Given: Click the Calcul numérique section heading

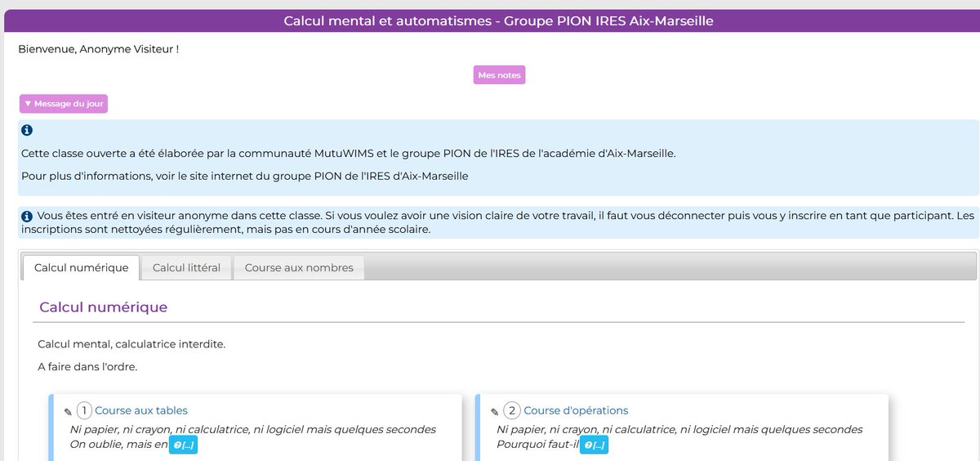Looking at the screenshot, I should pos(104,307).
